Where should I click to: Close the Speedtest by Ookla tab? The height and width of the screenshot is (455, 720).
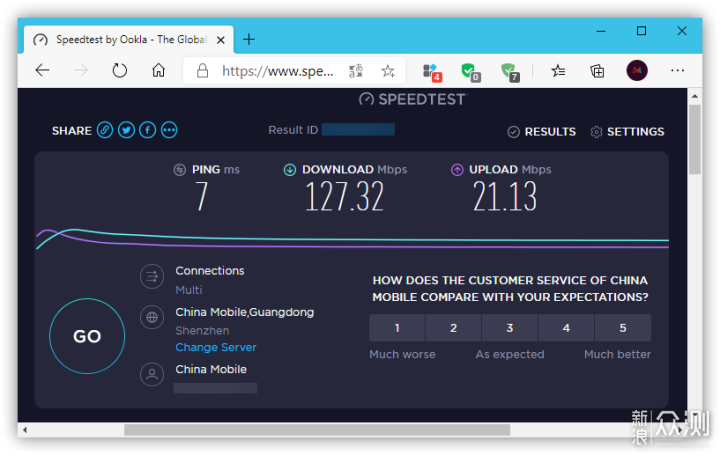pyautogui.click(x=220, y=40)
